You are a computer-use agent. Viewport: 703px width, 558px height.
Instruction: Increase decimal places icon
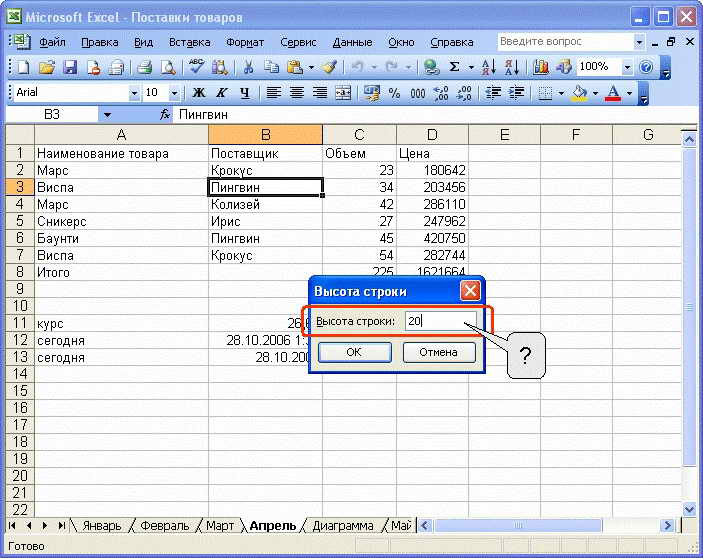441,93
